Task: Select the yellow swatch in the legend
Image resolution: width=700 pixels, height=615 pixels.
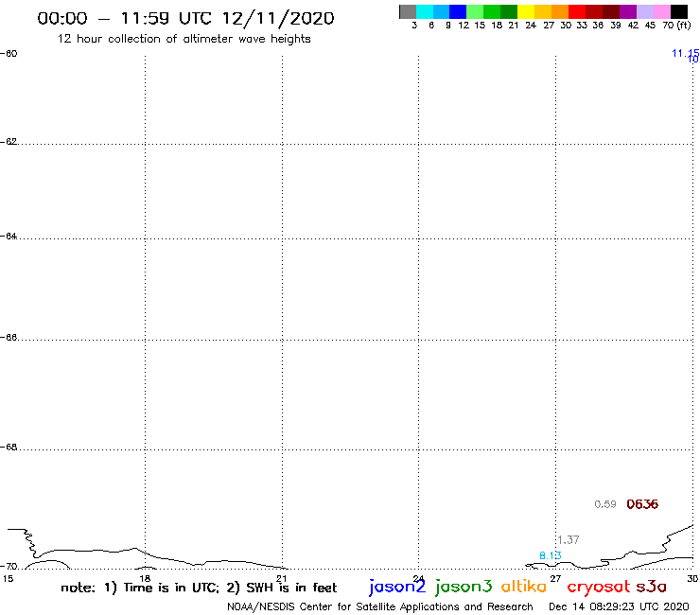Action: 526,11
